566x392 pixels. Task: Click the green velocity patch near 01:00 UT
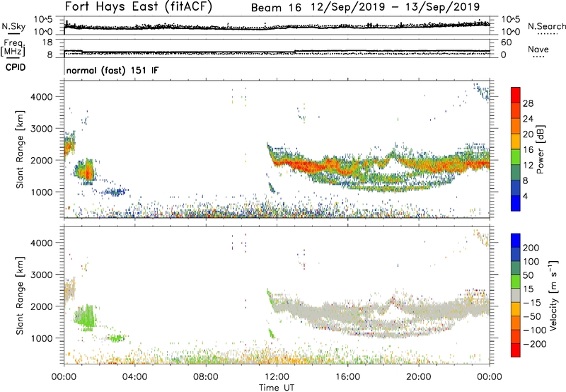(x=85, y=318)
